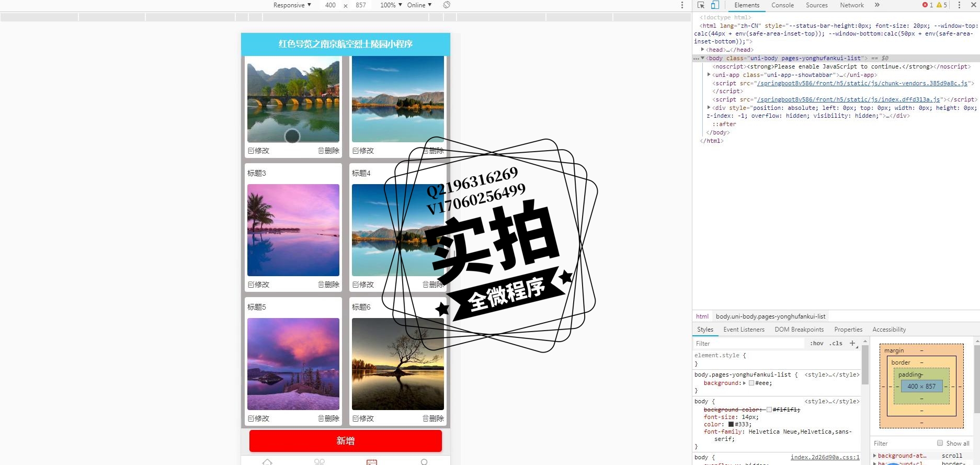Viewport: 980px width, 465px height.
Task: Open the Accessibility sub-tab
Action: (x=889, y=330)
